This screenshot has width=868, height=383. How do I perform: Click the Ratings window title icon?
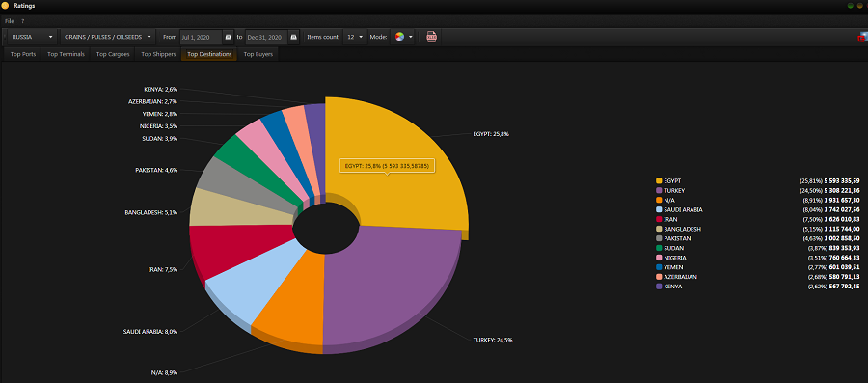tap(6, 5)
